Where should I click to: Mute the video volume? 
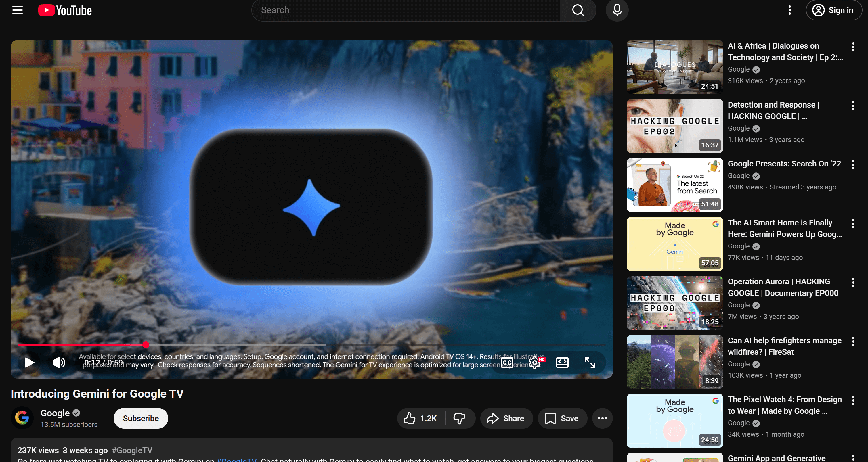59,362
